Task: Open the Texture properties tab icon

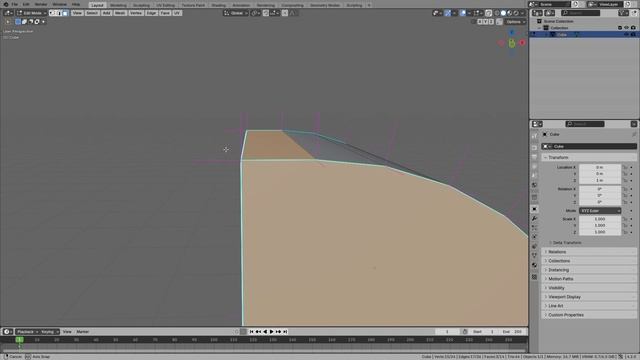Action: (x=534, y=277)
